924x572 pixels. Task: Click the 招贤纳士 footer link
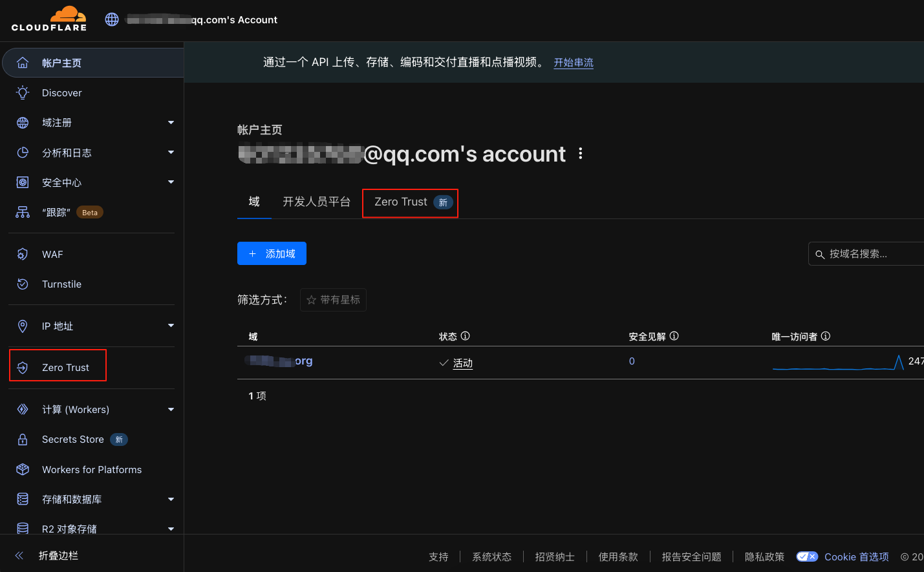pos(555,556)
